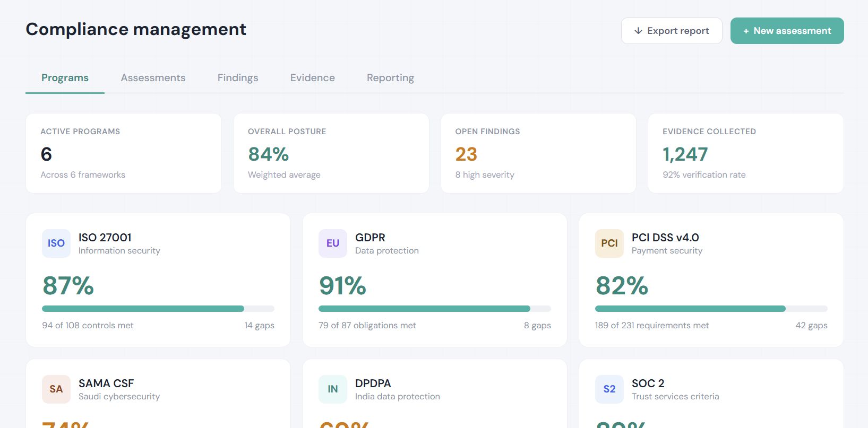Click '79 of 87 obligations met'
This screenshot has height=428, width=868.
(x=367, y=326)
